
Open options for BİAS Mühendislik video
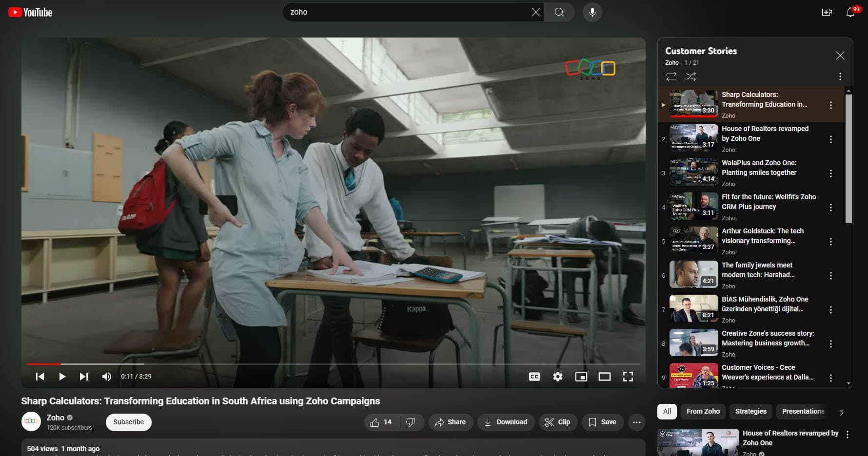click(831, 310)
